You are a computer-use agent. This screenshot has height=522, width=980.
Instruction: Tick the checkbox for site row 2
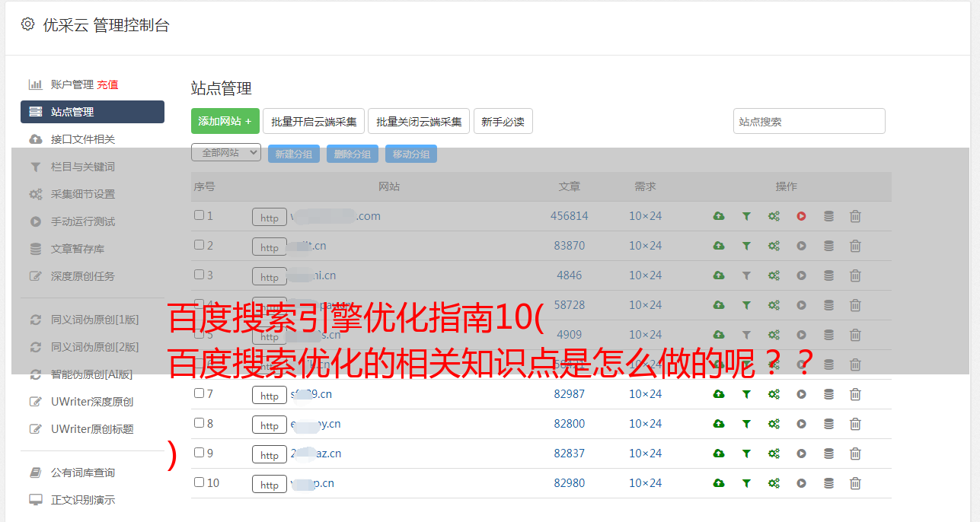click(x=199, y=245)
